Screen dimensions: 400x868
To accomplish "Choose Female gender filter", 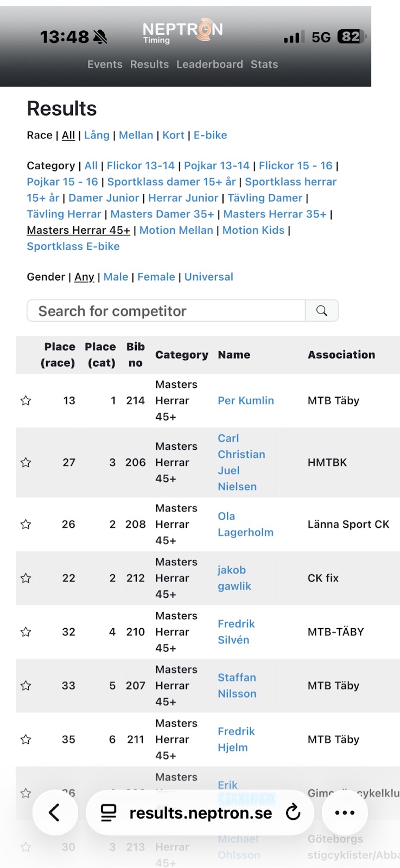I will [x=156, y=277].
